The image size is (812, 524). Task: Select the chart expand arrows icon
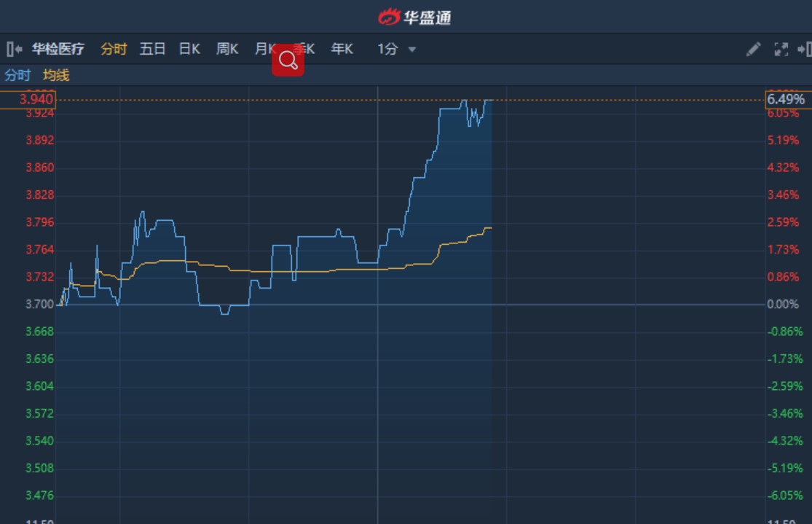click(x=781, y=49)
